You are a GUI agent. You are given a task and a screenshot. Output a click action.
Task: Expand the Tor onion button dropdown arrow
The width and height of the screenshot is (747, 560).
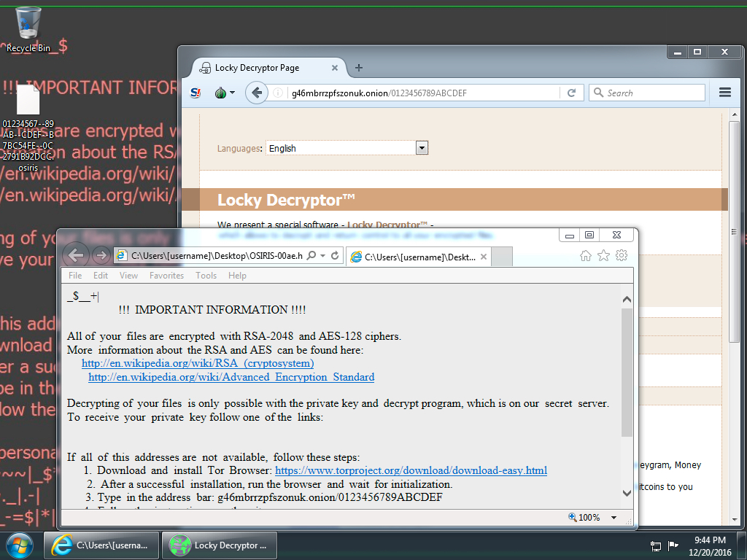(233, 93)
